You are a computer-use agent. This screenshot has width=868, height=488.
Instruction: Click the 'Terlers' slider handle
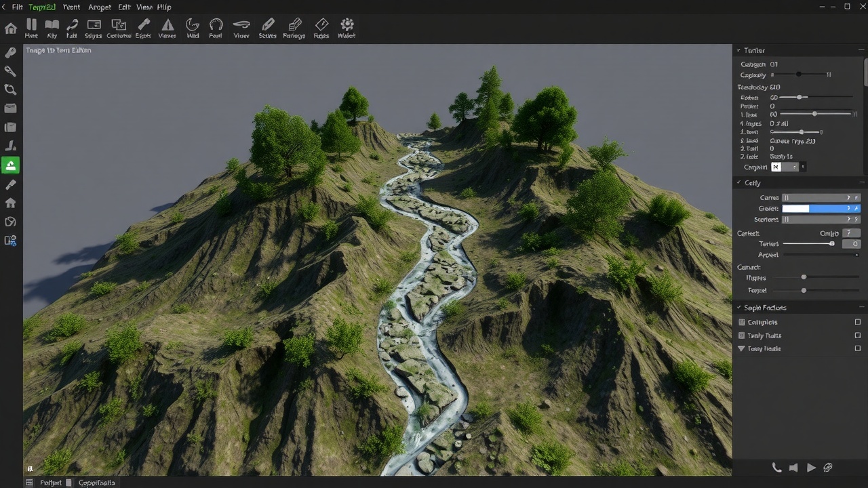(832, 243)
